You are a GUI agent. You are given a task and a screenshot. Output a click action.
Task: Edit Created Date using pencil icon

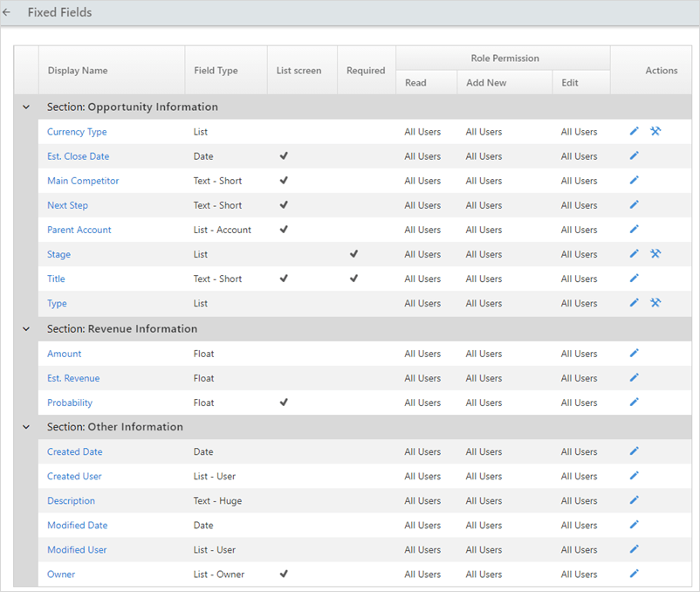(634, 451)
